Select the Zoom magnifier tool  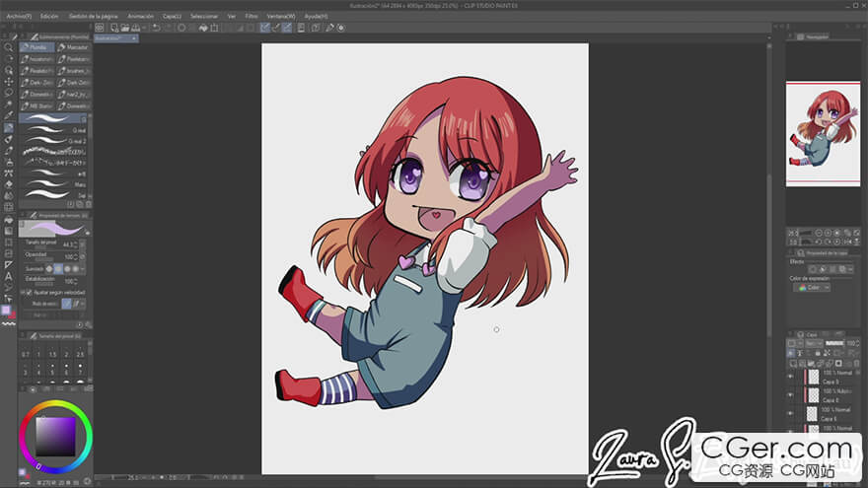click(8, 47)
